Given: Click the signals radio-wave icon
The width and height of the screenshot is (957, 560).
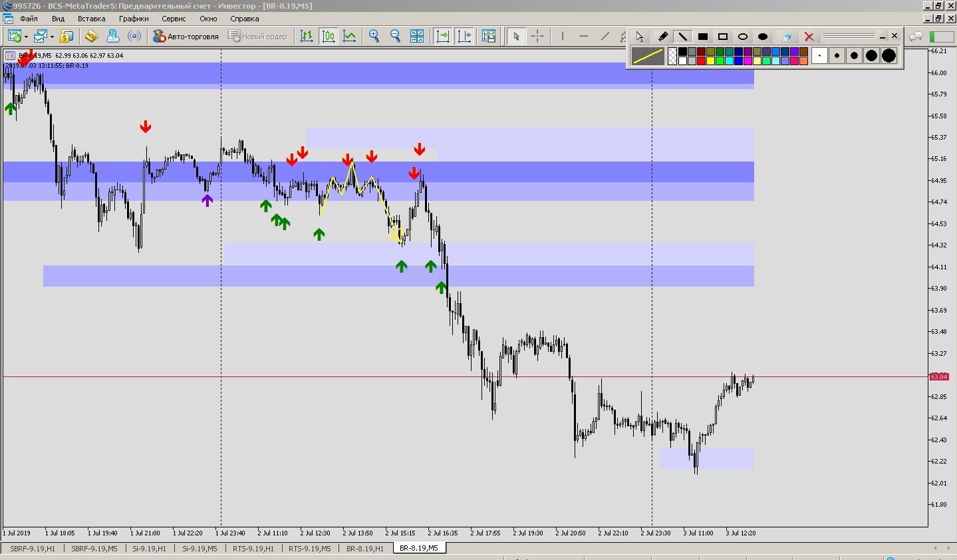Looking at the screenshot, I should point(134,36).
